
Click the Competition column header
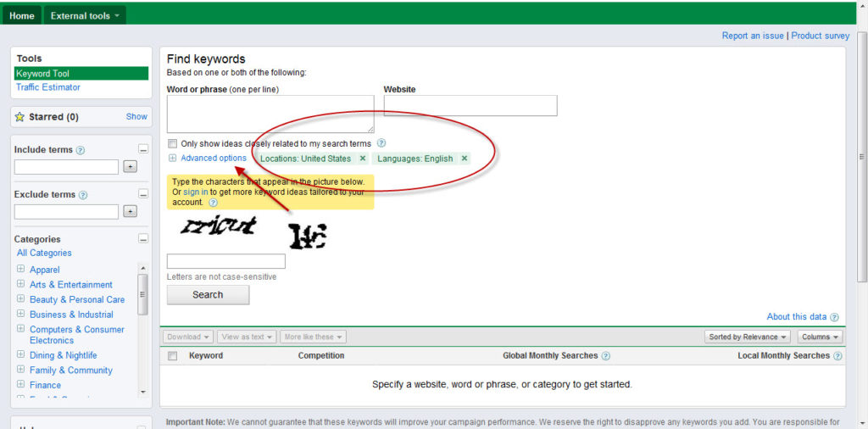[321, 355]
